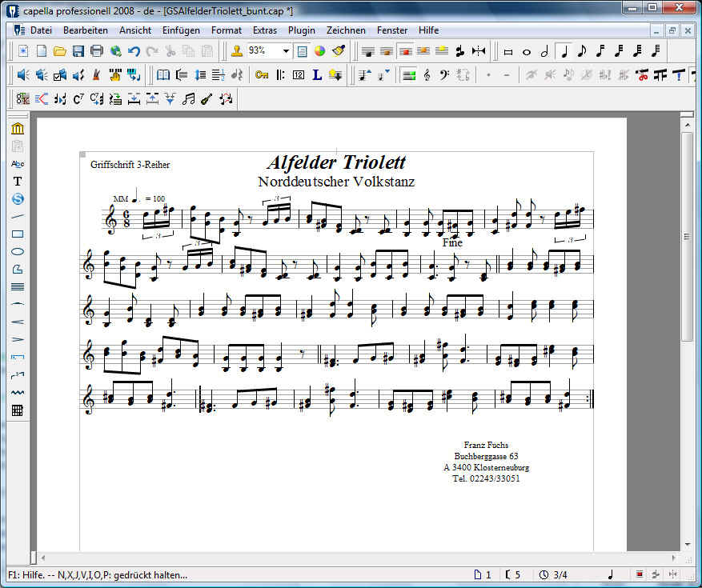
Task: Select the rectangle drawing tool
Action: point(18,234)
